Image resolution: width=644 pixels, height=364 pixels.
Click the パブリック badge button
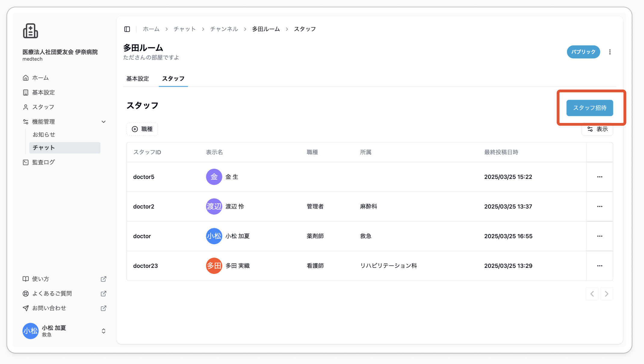click(x=583, y=52)
